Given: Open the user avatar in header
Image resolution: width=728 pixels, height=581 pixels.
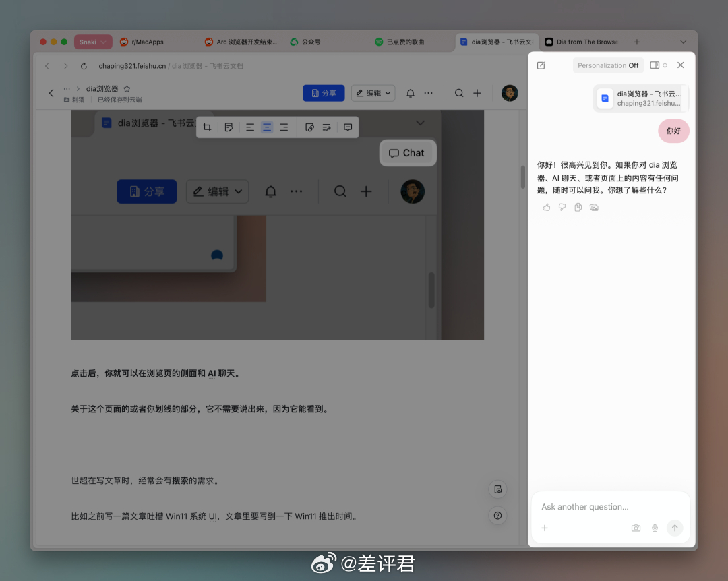Looking at the screenshot, I should click(x=510, y=93).
